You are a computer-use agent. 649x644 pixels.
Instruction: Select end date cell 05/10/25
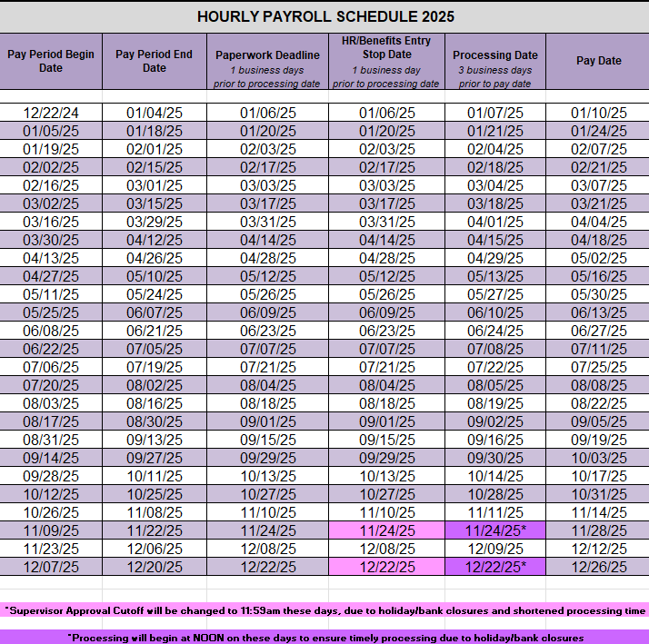click(155, 276)
